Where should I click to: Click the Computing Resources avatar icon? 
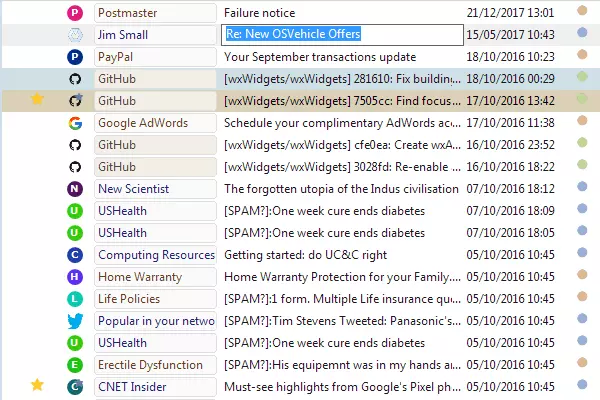[75, 255]
